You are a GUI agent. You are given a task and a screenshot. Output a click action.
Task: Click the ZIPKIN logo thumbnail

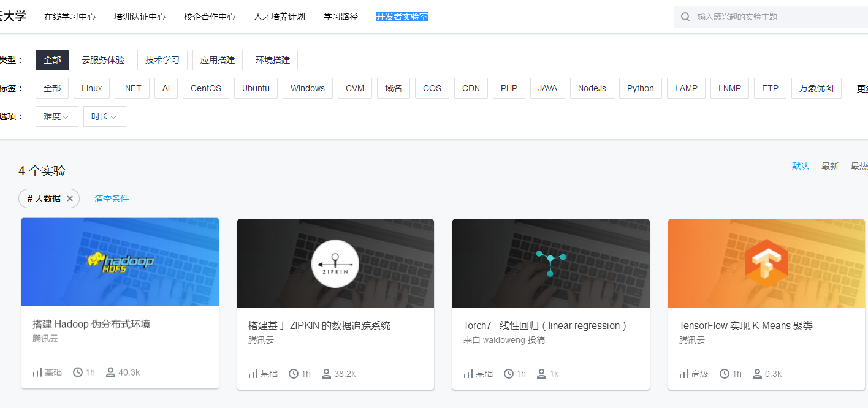335,263
